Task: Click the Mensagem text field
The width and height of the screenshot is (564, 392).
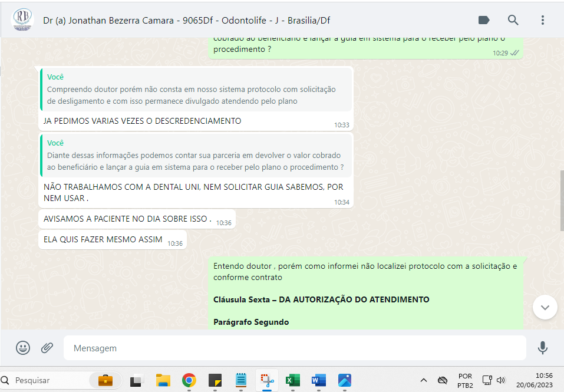Action: [x=295, y=348]
